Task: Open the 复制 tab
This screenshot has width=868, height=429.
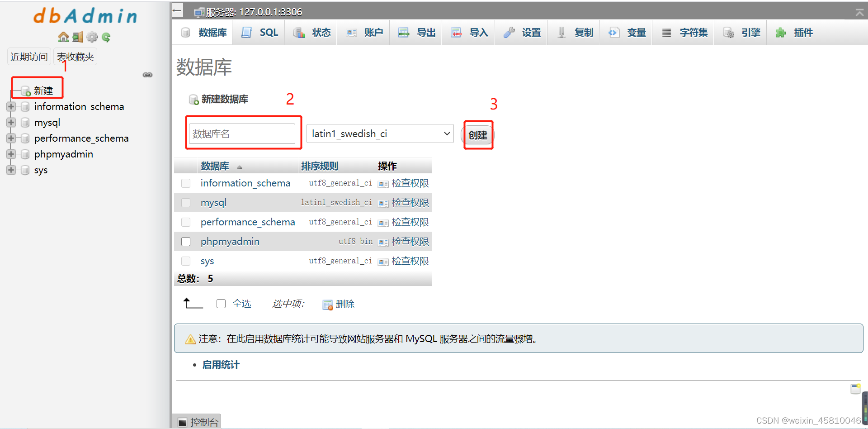Action: pyautogui.click(x=573, y=33)
